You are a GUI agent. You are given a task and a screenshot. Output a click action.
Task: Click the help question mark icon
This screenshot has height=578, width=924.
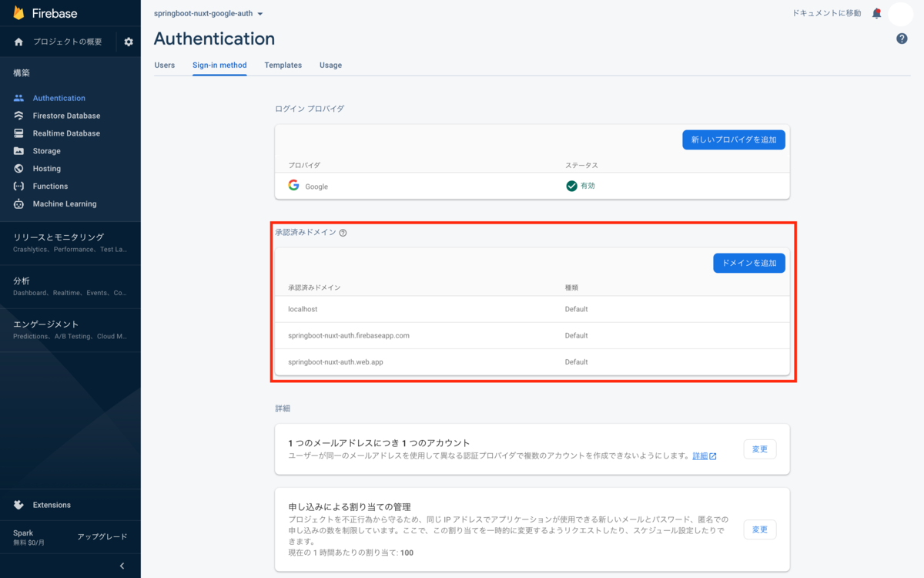(x=902, y=39)
